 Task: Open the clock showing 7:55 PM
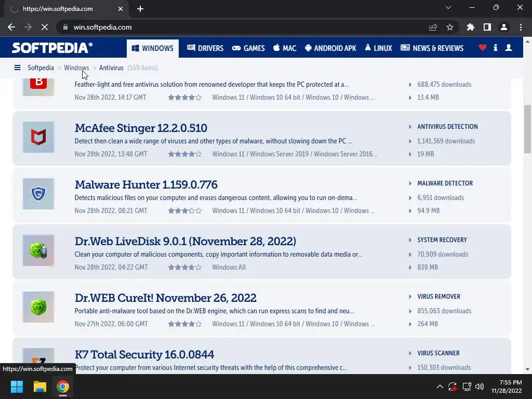coord(507,387)
